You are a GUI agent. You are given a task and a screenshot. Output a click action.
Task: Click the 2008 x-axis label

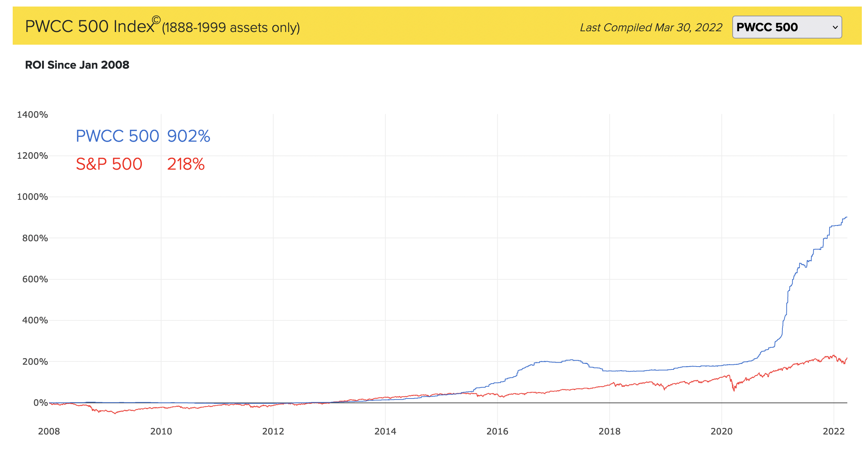click(49, 431)
